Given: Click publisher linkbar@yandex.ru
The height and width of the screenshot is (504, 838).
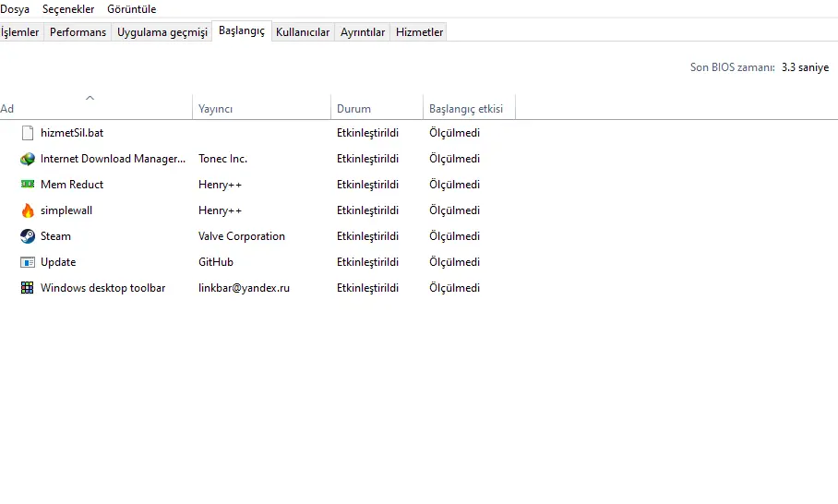Looking at the screenshot, I should [x=245, y=288].
